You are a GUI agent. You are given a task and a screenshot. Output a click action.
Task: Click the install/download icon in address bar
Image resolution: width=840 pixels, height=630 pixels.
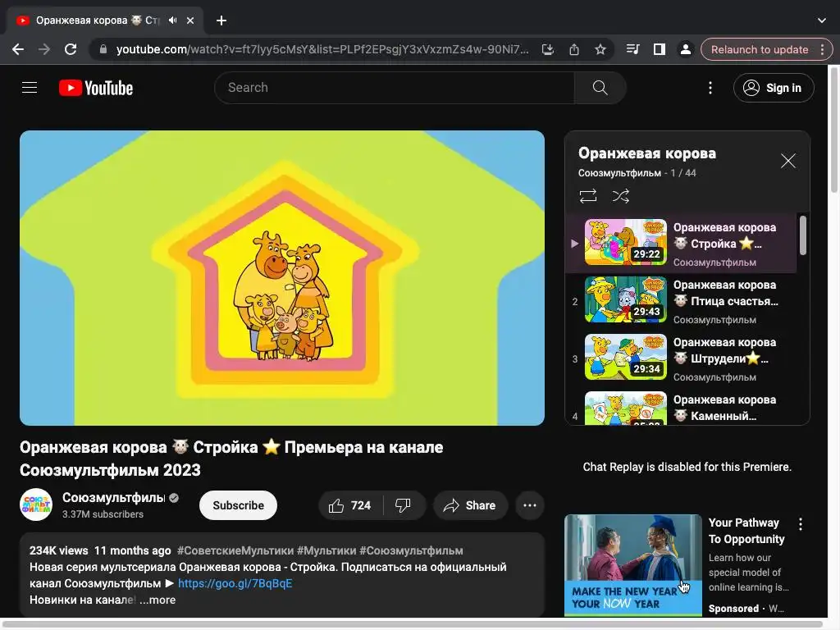click(547, 49)
